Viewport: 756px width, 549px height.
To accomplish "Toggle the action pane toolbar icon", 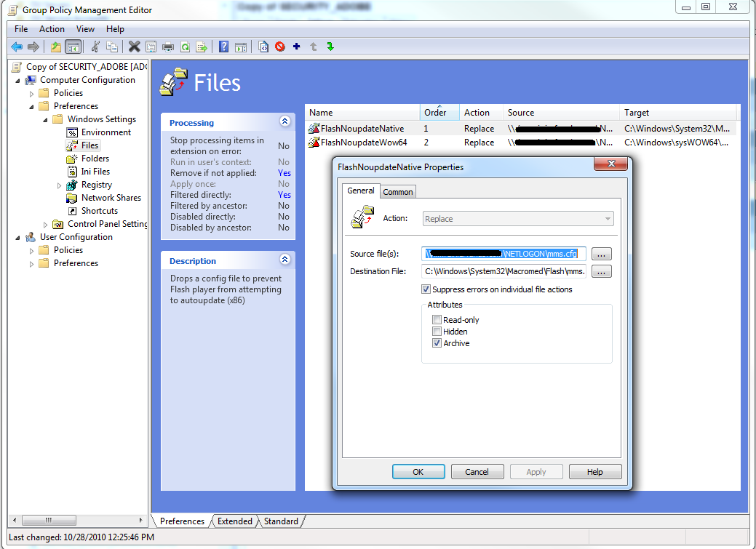I will [241, 47].
